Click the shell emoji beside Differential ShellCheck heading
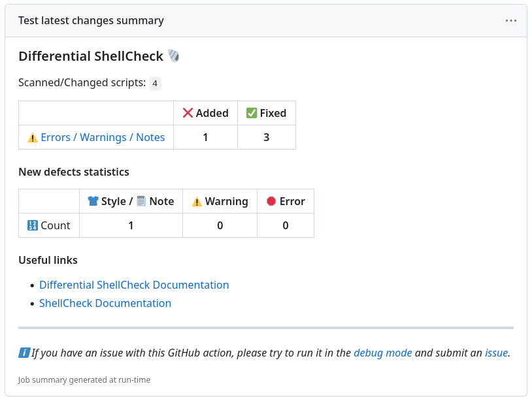 click(x=173, y=56)
